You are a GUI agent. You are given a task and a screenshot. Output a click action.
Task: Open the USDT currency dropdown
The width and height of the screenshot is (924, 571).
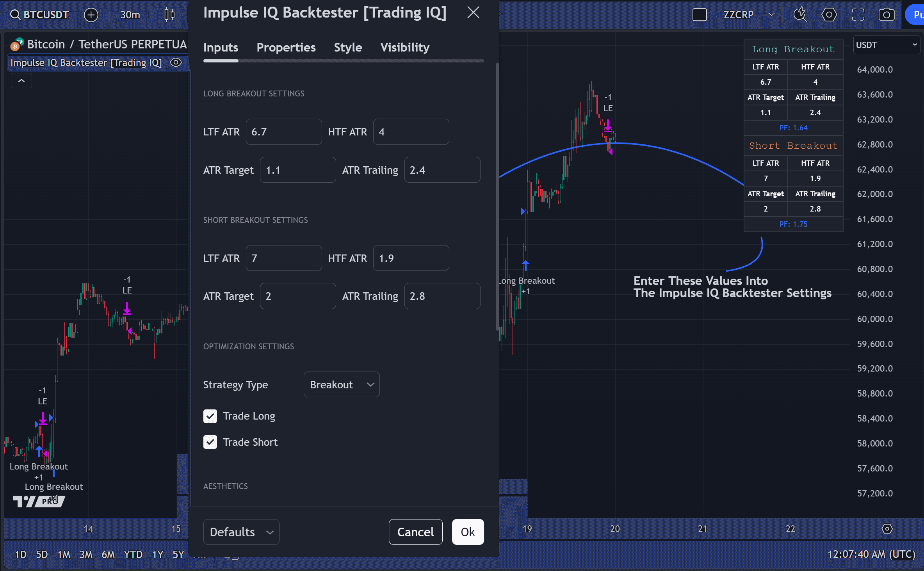(x=886, y=45)
